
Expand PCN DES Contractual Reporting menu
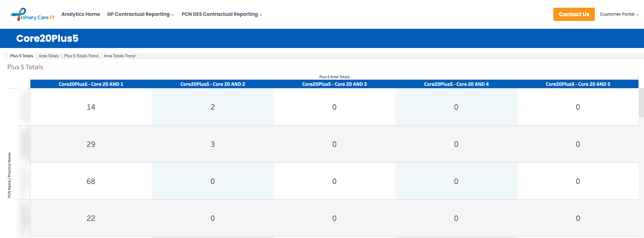point(222,14)
